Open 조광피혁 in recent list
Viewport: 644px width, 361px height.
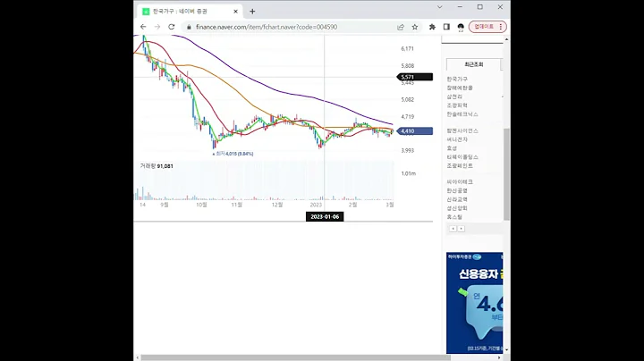click(x=457, y=105)
